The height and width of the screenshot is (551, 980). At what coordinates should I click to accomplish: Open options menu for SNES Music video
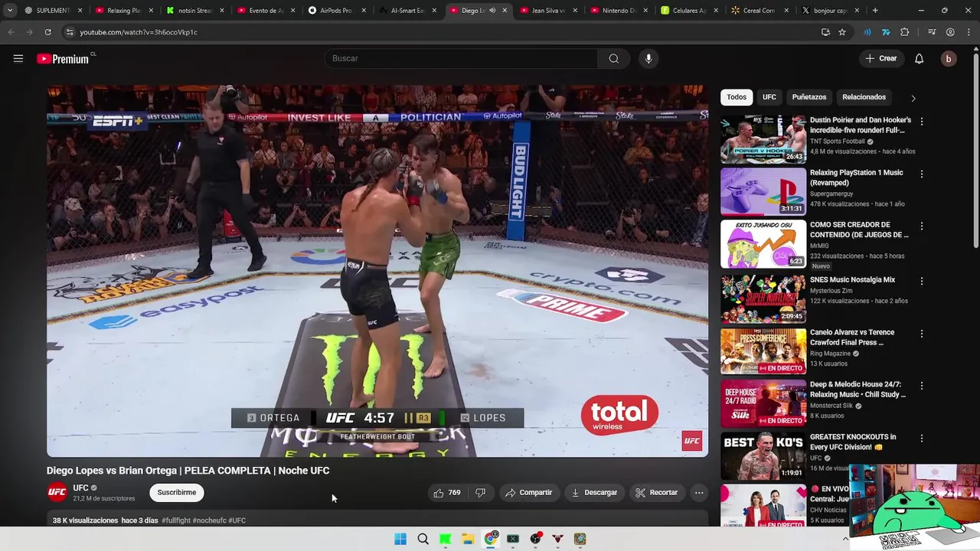click(x=921, y=281)
